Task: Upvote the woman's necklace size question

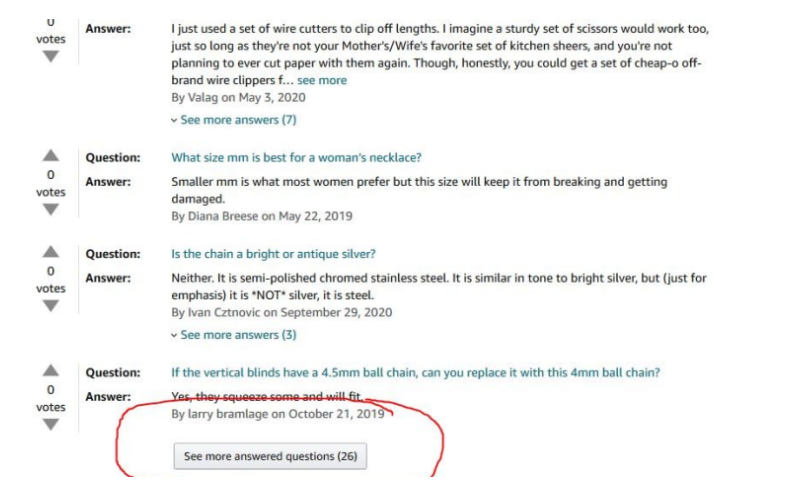Action: (x=50, y=156)
